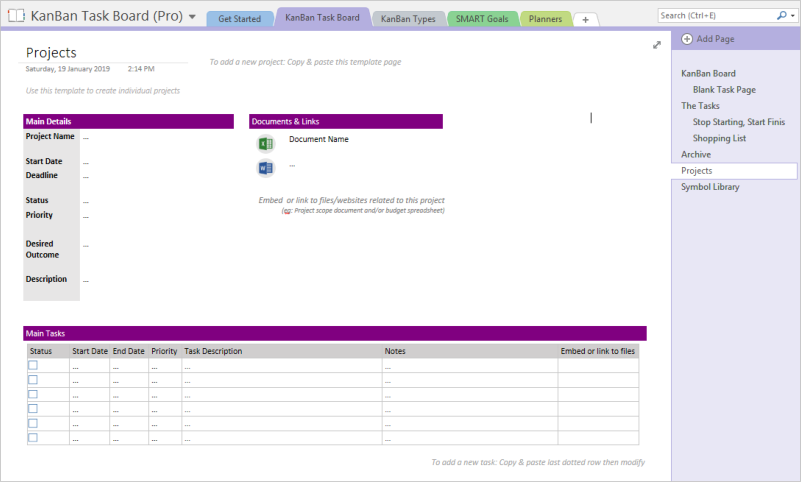
Task: Go to the Shopping List subpage
Action: pos(719,139)
